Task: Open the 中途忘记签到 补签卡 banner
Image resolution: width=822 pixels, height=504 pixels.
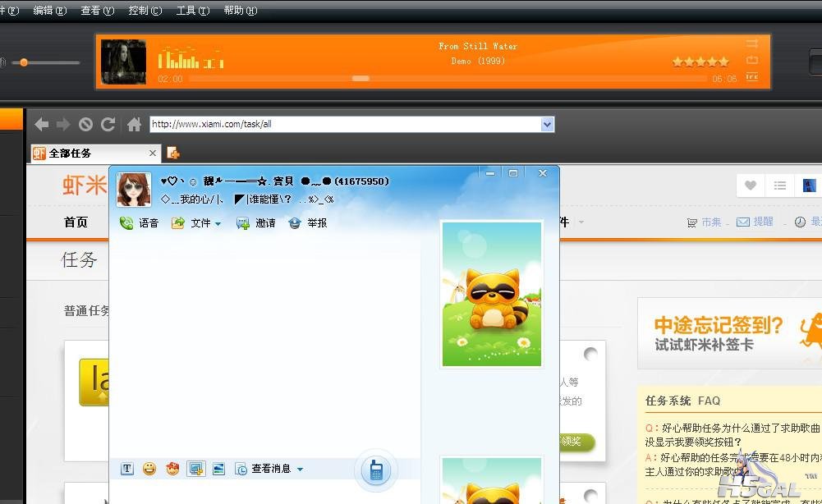Action: 730,333
